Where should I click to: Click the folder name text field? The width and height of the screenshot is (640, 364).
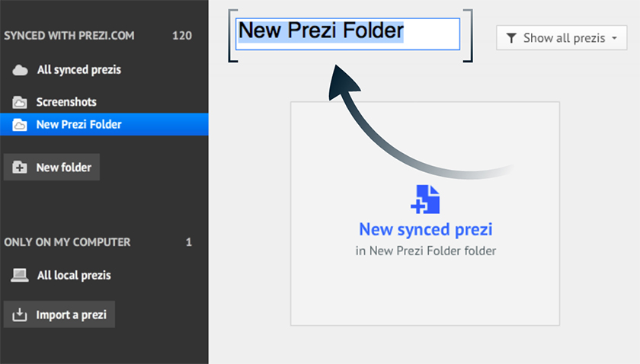click(x=349, y=33)
